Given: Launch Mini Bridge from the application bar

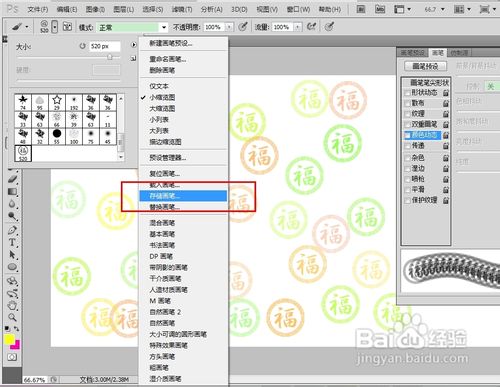Looking at the screenshot, I should [380, 9].
